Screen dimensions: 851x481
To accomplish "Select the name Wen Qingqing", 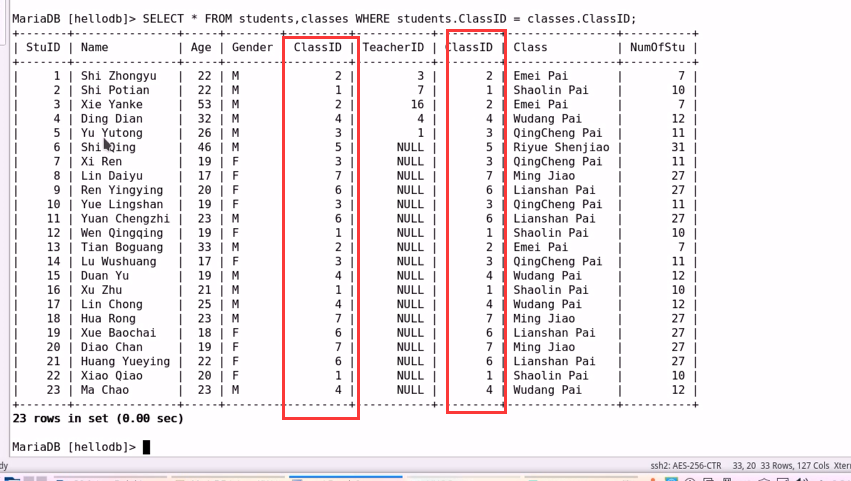I will coord(122,233).
